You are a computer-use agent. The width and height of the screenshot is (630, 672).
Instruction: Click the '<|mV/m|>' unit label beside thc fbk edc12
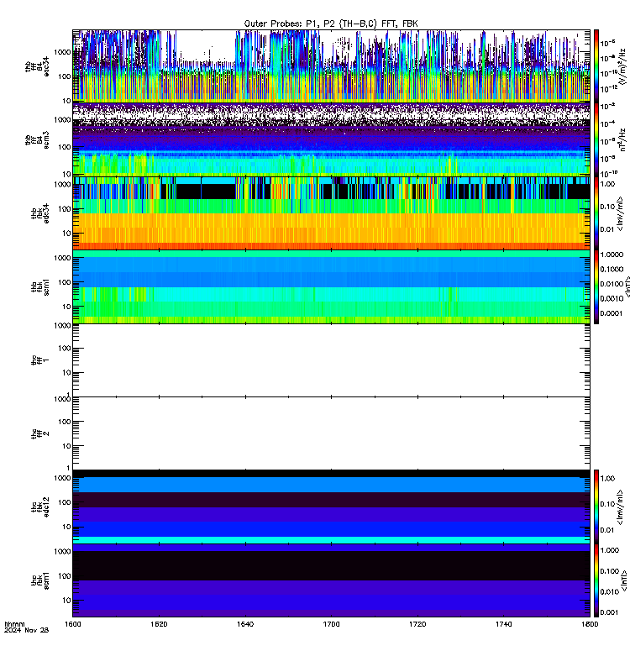[620, 507]
